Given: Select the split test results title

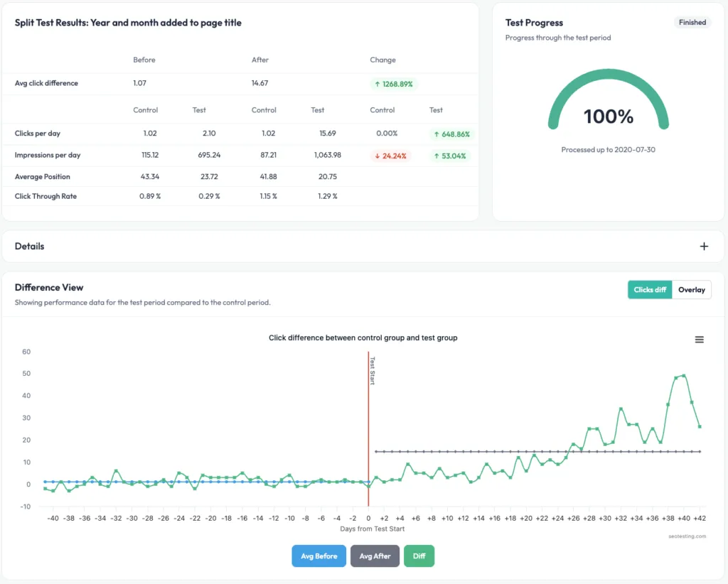Looking at the screenshot, I should [127, 23].
